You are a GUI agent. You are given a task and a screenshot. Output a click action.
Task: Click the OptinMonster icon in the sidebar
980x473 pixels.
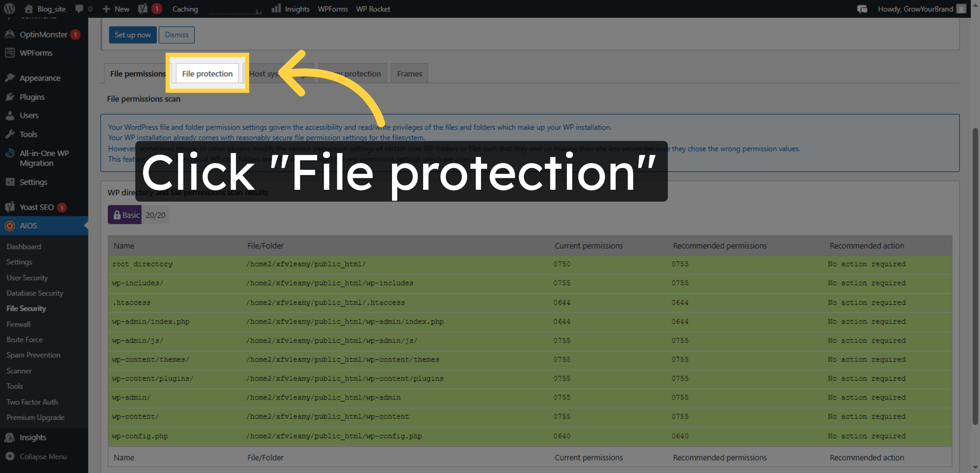point(10,34)
